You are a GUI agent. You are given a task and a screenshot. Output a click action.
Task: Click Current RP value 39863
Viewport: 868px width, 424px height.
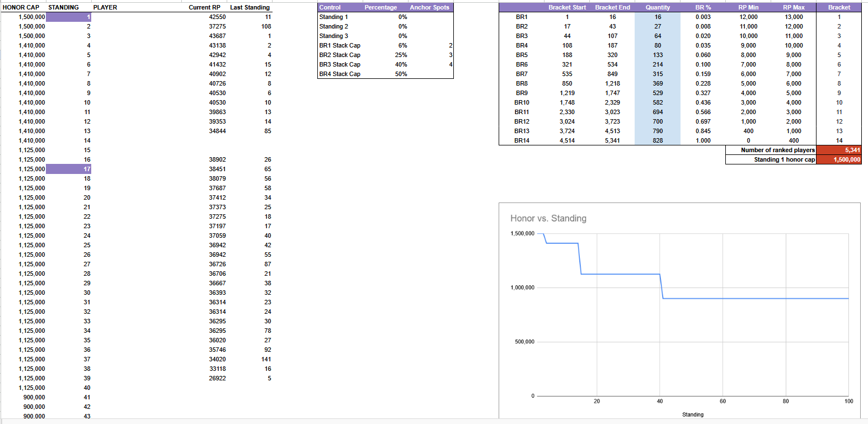point(217,112)
